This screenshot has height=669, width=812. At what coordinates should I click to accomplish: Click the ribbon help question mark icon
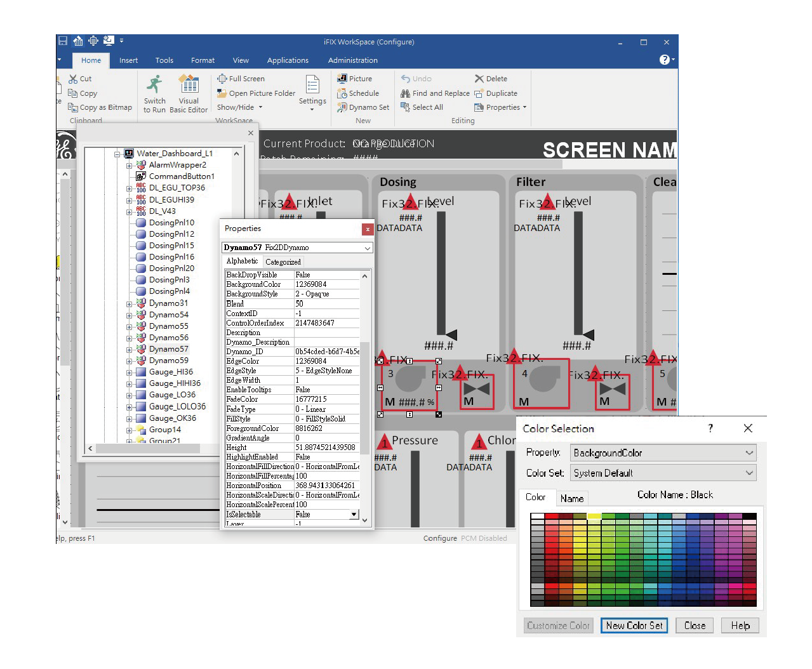tap(664, 60)
